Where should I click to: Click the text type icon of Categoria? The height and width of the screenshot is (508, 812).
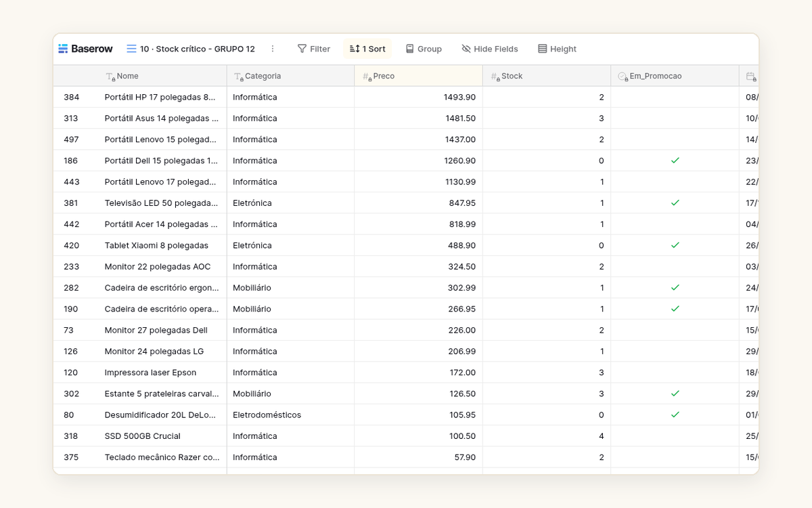(x=238, y=77)
